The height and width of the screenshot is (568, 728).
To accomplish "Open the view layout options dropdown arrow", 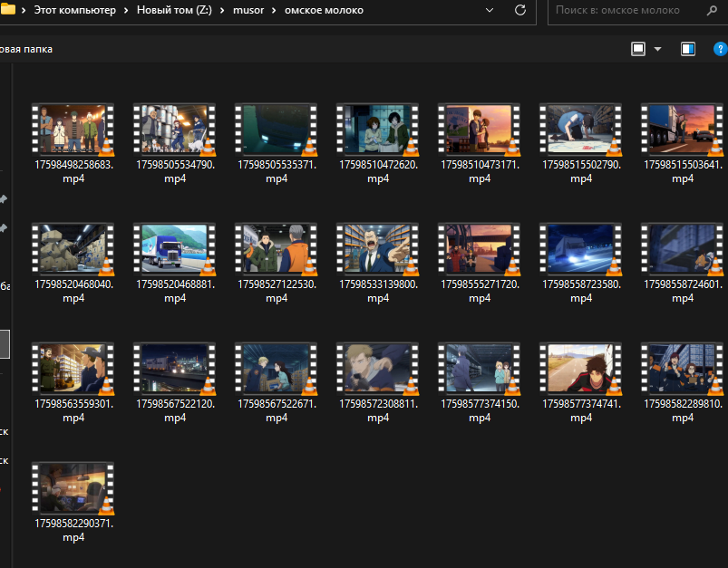I will click(x=657, y=49).
